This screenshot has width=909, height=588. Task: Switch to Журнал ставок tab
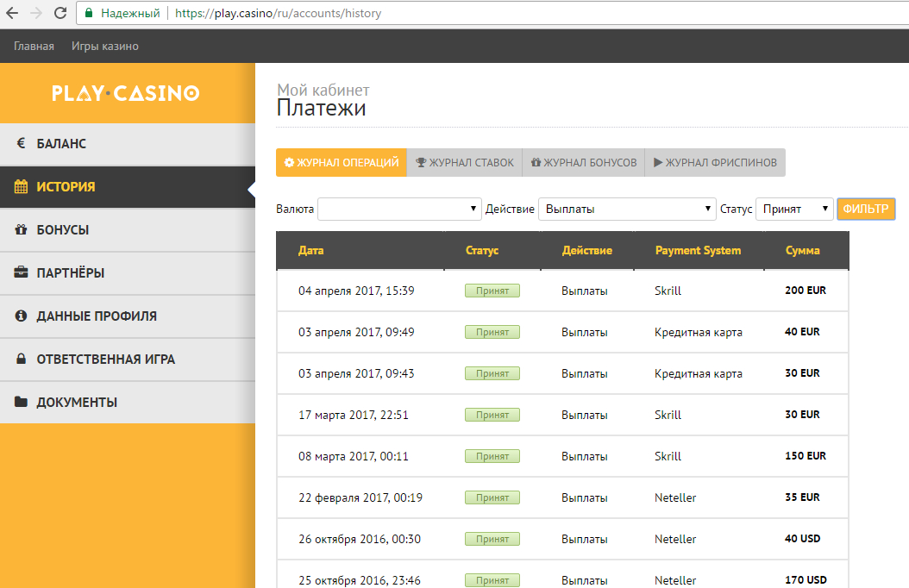click(465, 162)
